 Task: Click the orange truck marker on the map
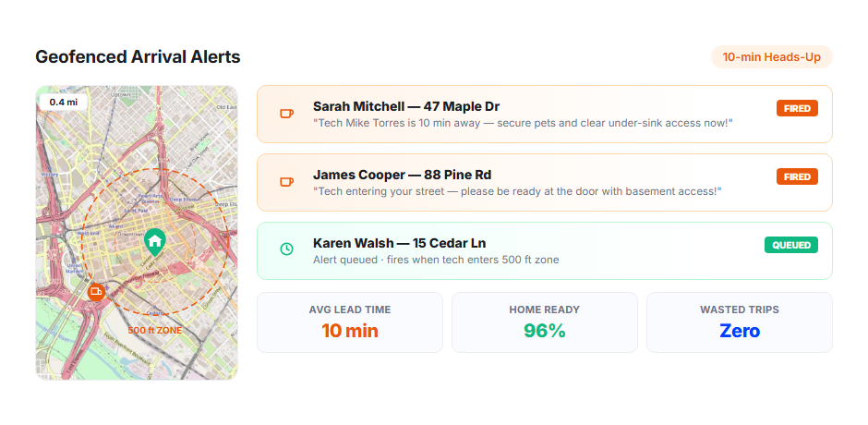(96, 291)
